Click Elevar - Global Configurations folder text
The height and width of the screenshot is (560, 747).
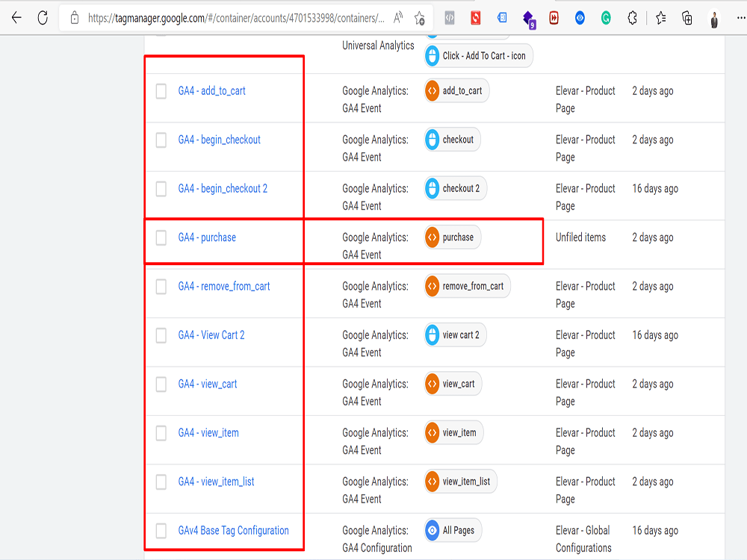point(583,539)
